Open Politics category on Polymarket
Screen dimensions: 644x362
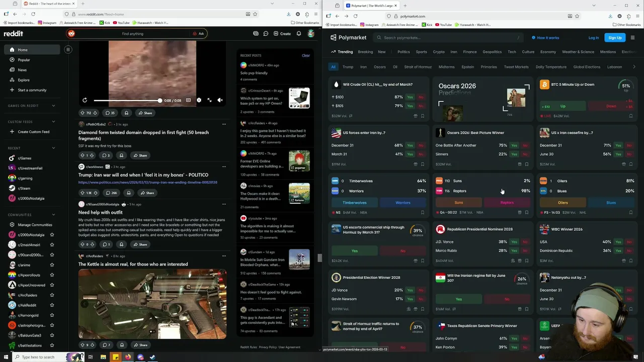pyautogui.click(x=404, y=52)
